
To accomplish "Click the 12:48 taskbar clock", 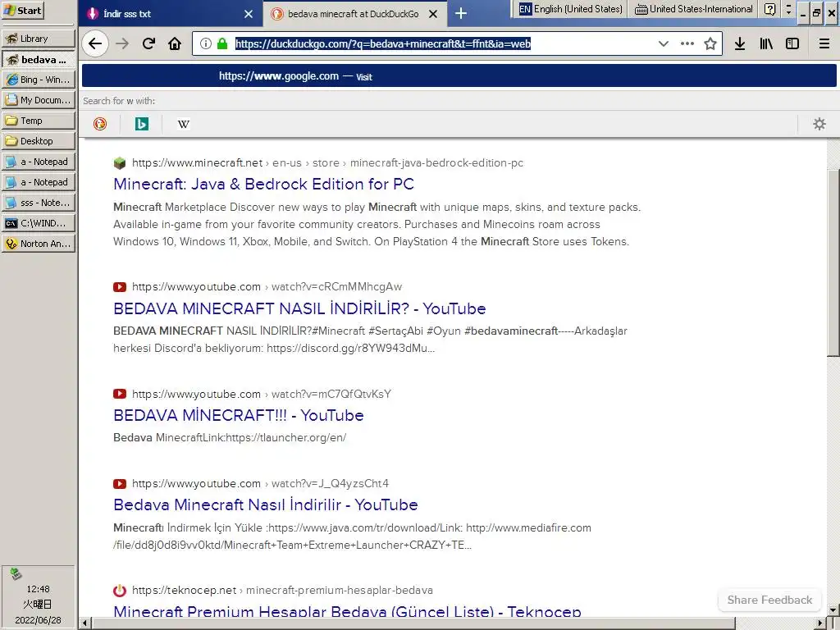I will (38, 589).
